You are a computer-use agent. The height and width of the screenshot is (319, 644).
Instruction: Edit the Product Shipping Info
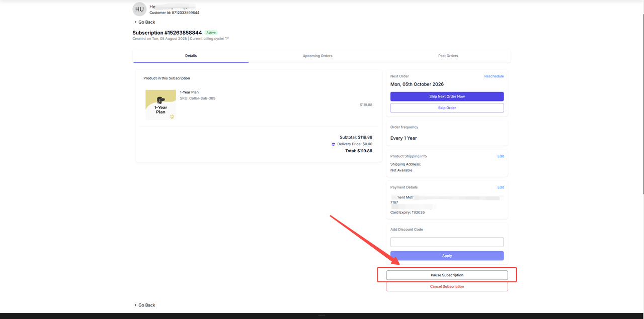pyautogui.click(x=500, y=156)
